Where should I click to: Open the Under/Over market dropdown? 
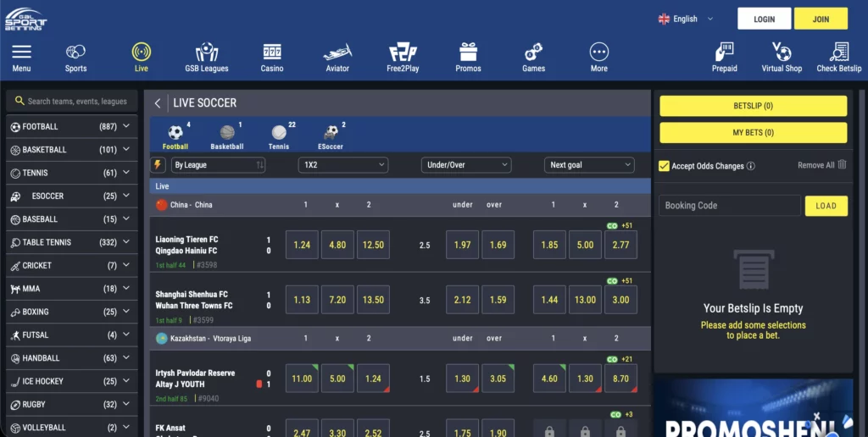pos(466,165)
